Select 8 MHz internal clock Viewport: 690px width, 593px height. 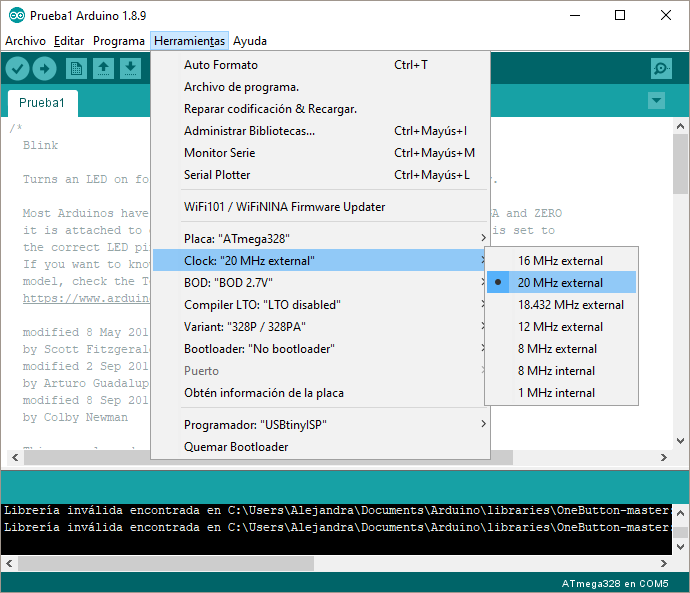(562, 370)
